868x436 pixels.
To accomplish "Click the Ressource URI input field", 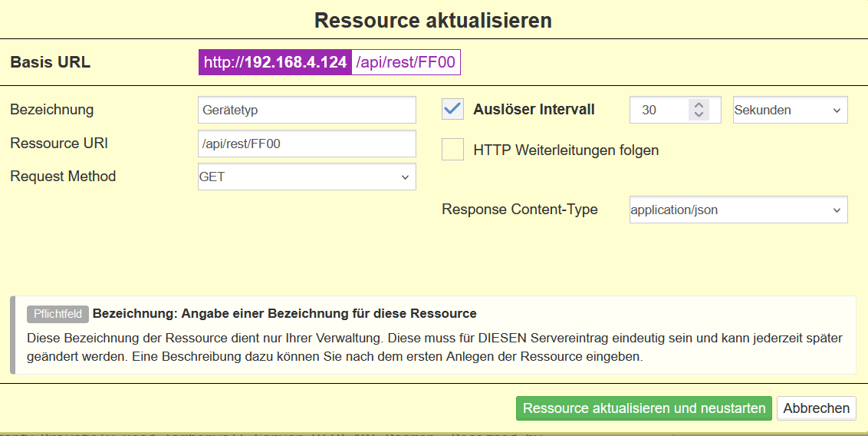I will click(307, 144).
